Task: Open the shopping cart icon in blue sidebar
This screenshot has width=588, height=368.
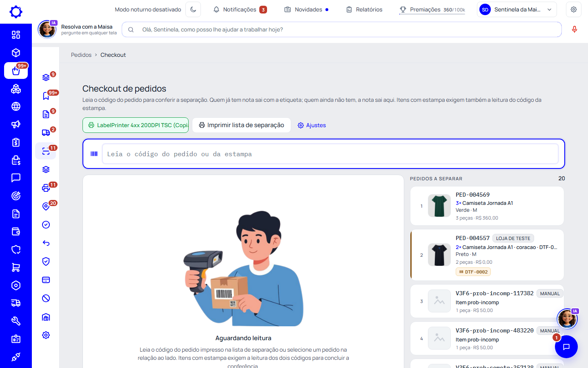Action: tap(16, 267)
